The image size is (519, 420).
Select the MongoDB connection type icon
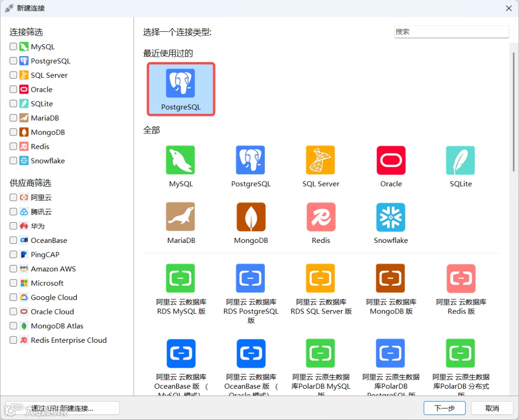pos(251,216)
